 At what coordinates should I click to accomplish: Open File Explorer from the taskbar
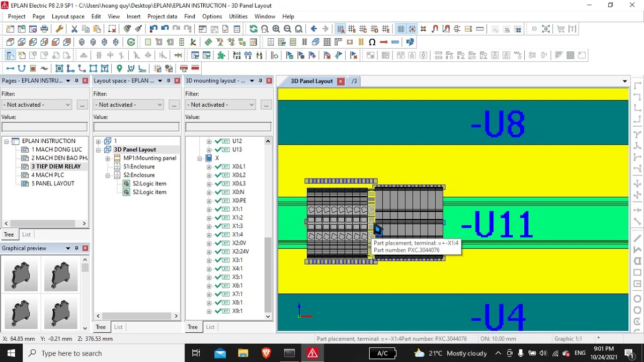243,353
